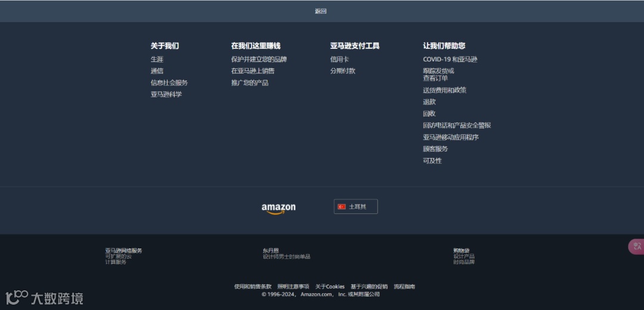Image resolution: width=644 pixels, height=310 pixels.
Task: Open the 信用卡 link
Action: tap(339, 60)
